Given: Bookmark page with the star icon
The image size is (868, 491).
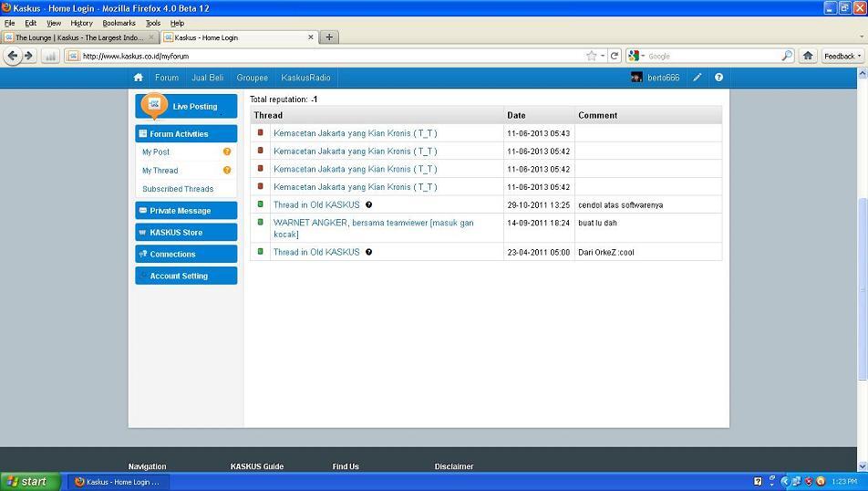Looking at the screenshot, I should tap(591, 56).
